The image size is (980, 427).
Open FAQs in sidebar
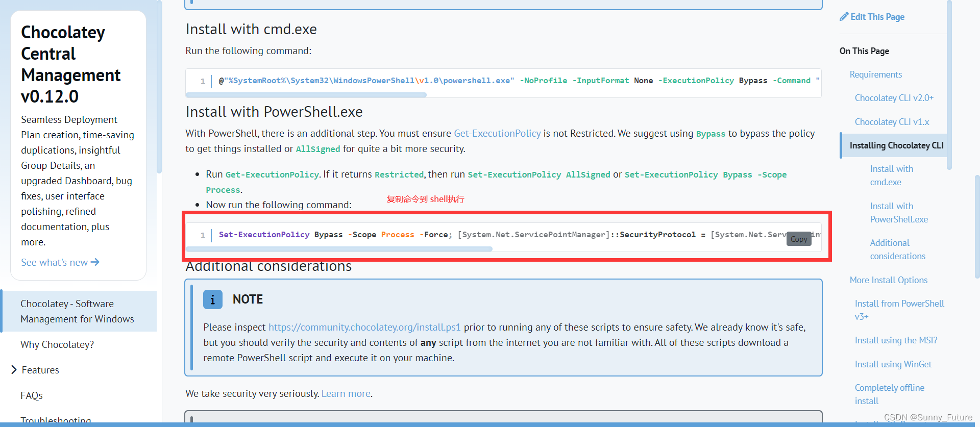[x=32, y=395]
